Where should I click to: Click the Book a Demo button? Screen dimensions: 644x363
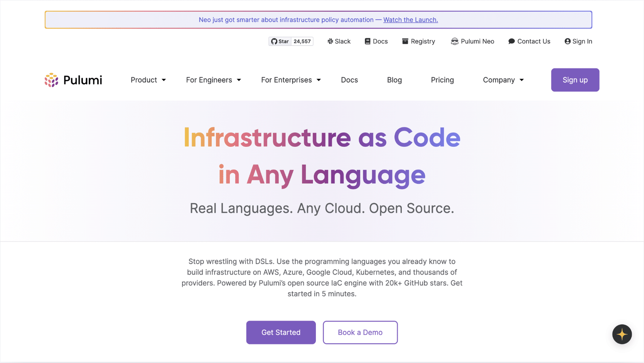[360, 333]
